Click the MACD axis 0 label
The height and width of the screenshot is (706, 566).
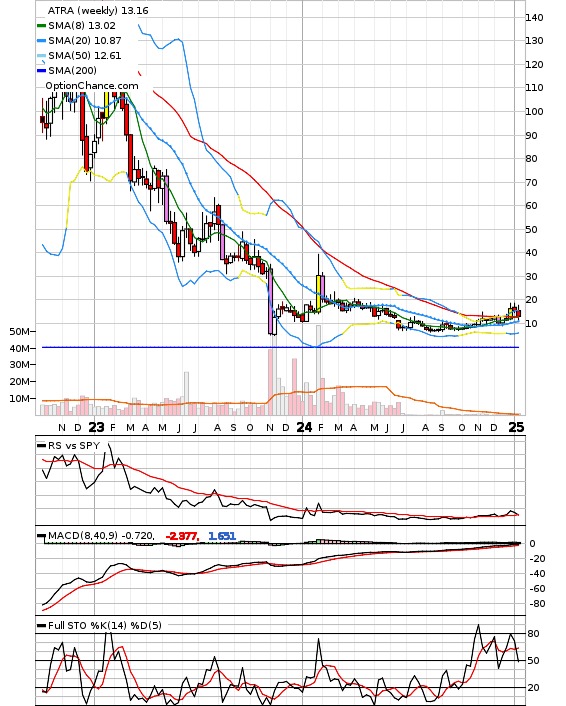(x=532, y=543)
